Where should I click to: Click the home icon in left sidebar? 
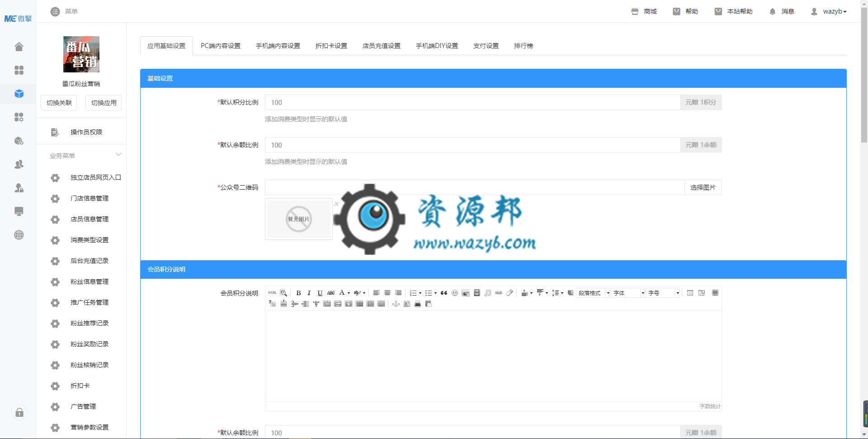point(19,47)
